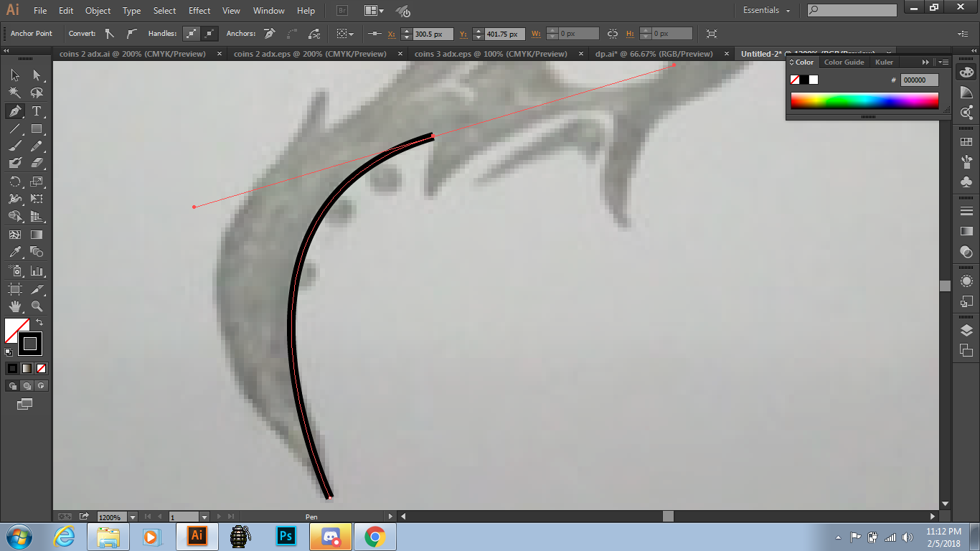The width and height of the screenshot is (980, 551).
Task: Toggle constrain width and height proportions
Action: click(x=612, y=34)
